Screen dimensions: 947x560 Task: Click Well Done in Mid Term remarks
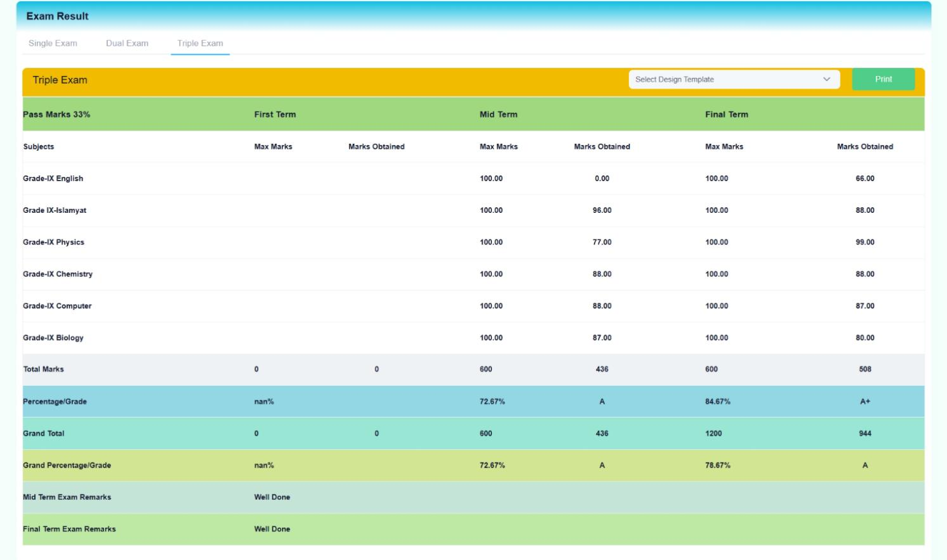click(x=272, y=497)
